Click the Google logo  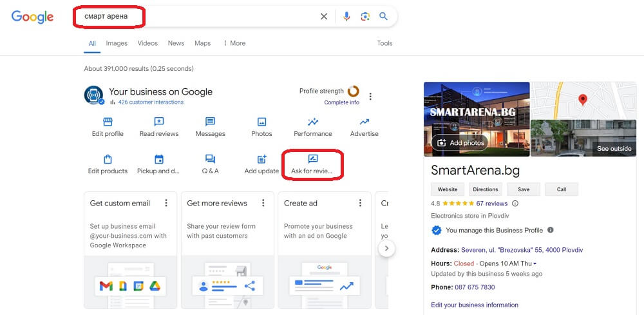coord(32,17)
